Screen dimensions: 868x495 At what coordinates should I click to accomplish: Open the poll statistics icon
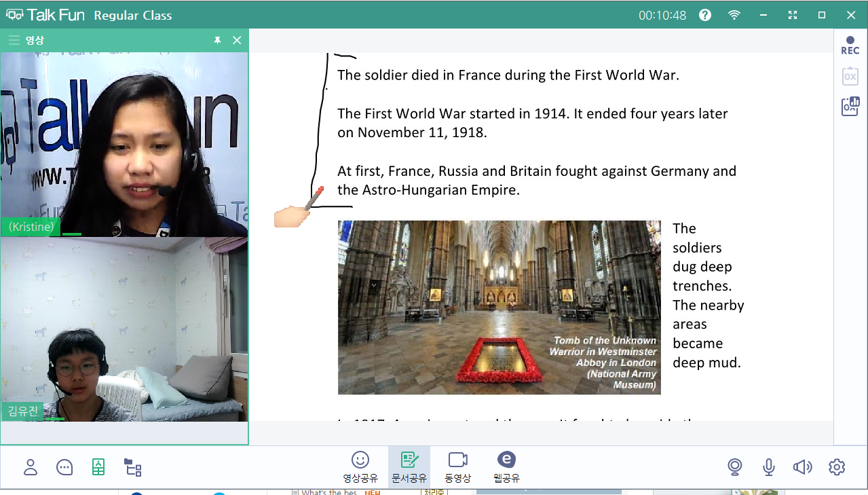pyautogui.click(x=850, y=107)
